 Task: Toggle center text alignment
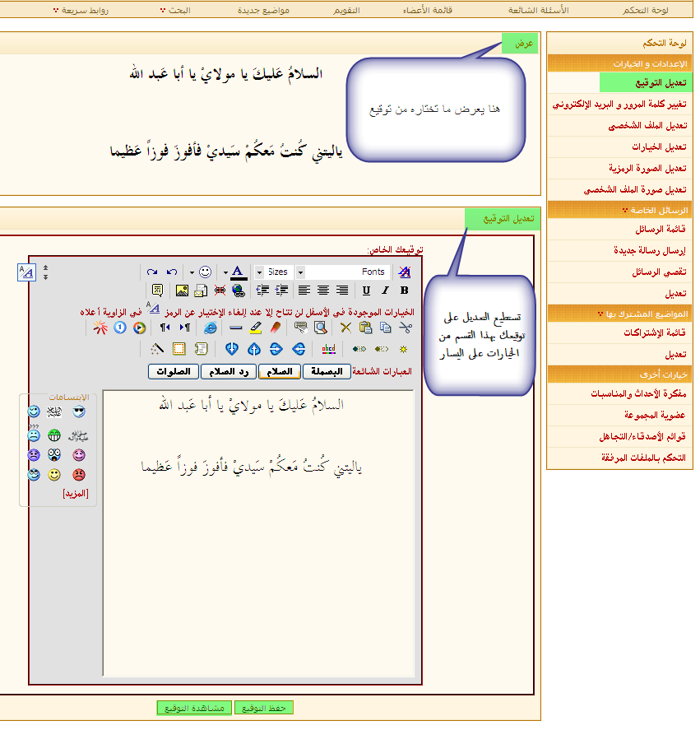point(323,290)
